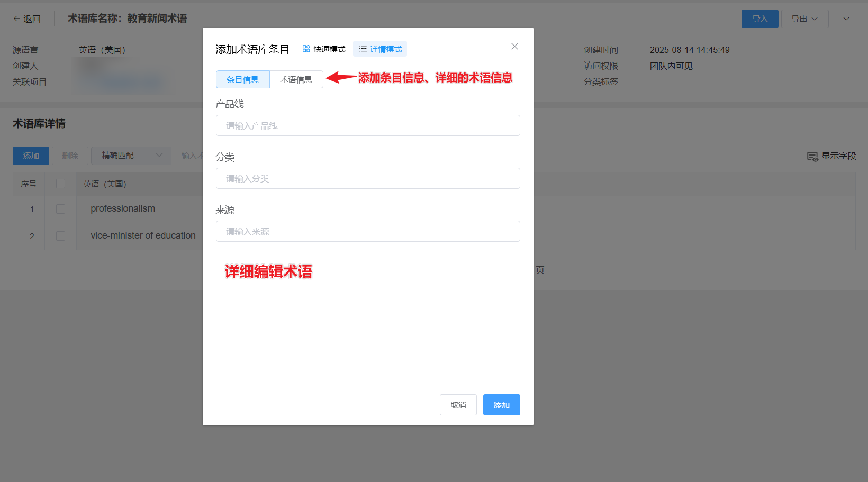Open the 导出 dropdown
This screenshot has width=868, height=482.
804,19
